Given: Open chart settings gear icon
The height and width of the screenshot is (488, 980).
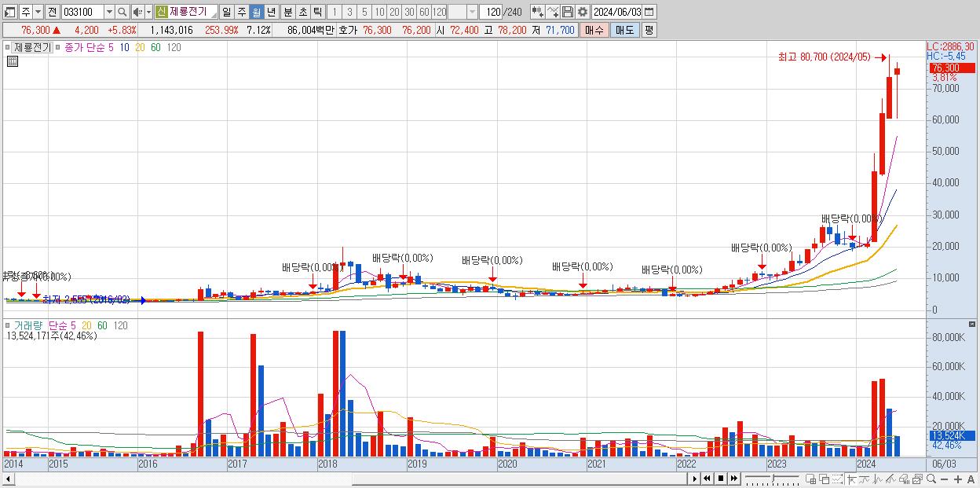Looking at the screenshot, I should (583, 12).
